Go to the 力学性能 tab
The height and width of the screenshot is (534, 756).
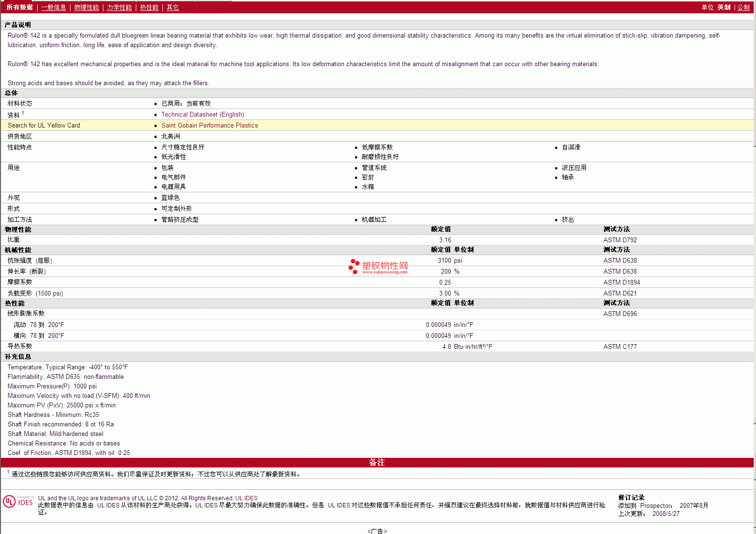pos(119,8)
